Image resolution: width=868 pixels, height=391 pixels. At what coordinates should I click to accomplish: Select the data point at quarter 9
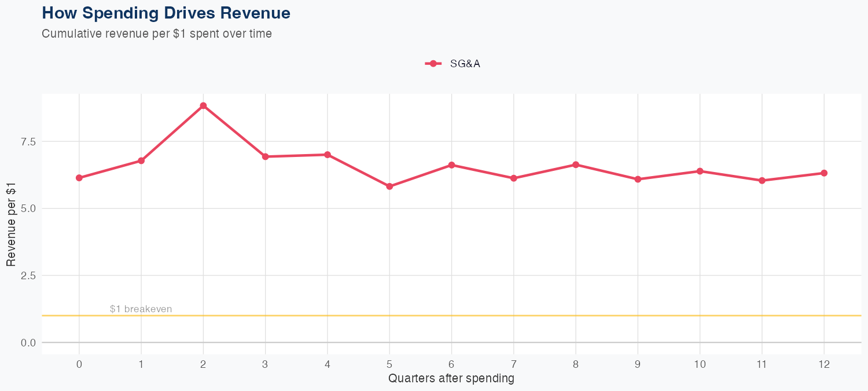pyautogui.click(x=638, y=180)
